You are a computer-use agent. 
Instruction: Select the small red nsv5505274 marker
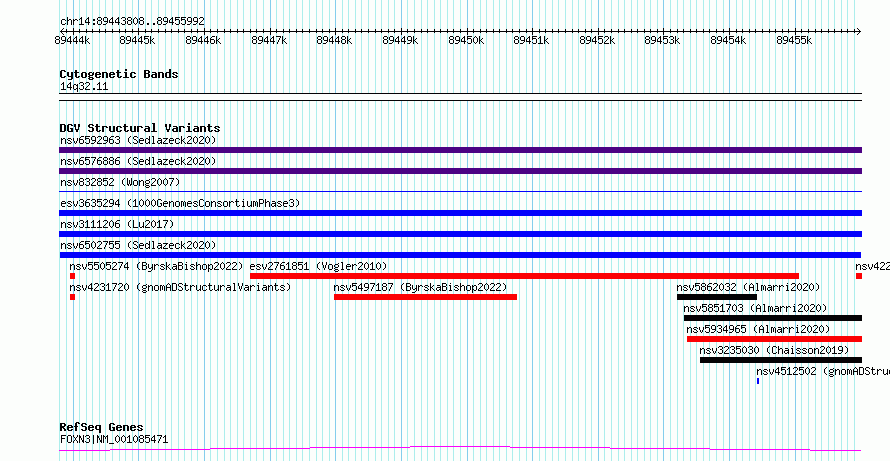(x=73, y=276)
